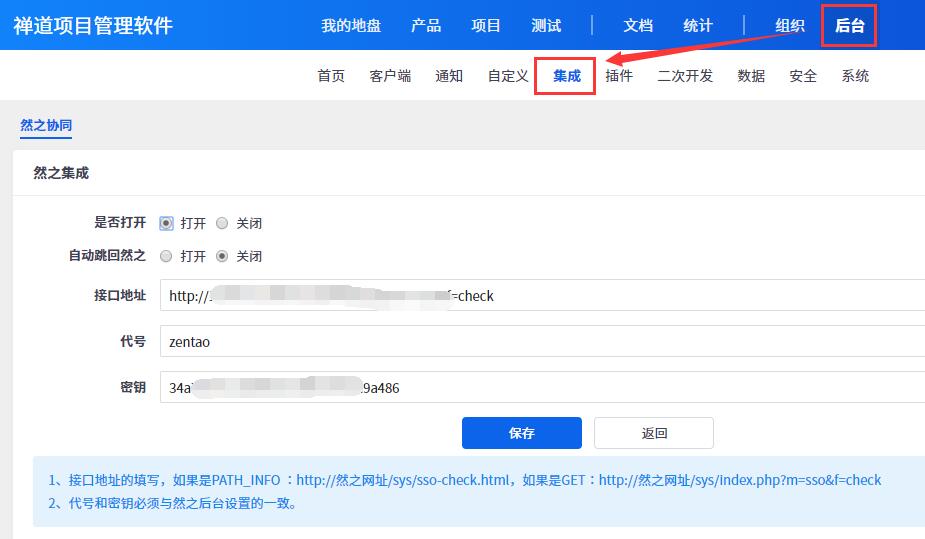Click the 是否打开 label
925x539 pixels.
(x=120, y=222)
